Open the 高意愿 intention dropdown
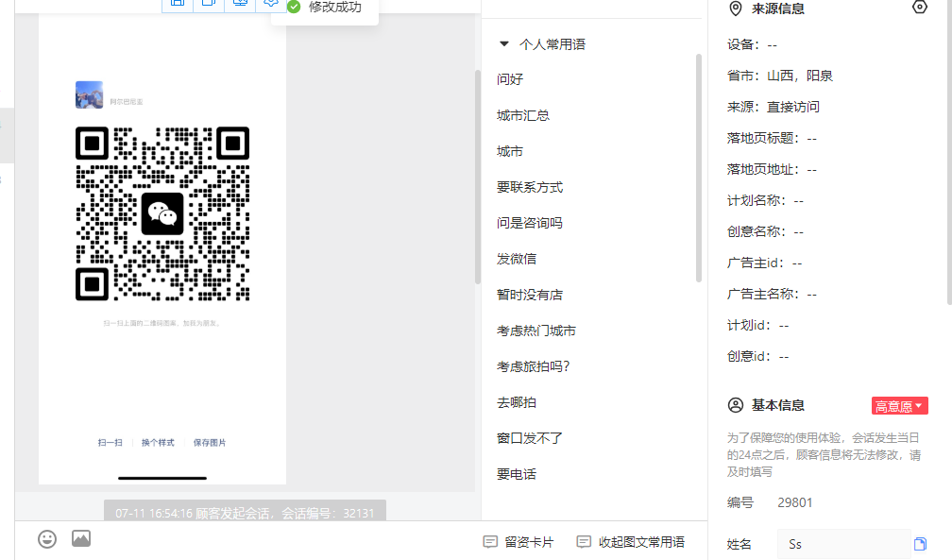Image resolution: width=952 pixels, height=560 pixels. click(x=900, y=406)
